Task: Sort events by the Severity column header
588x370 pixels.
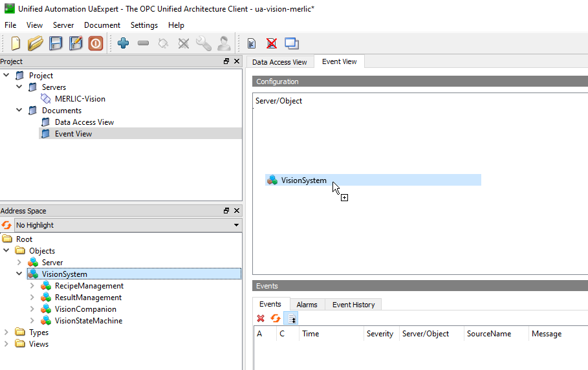Action: click(380, 334)
